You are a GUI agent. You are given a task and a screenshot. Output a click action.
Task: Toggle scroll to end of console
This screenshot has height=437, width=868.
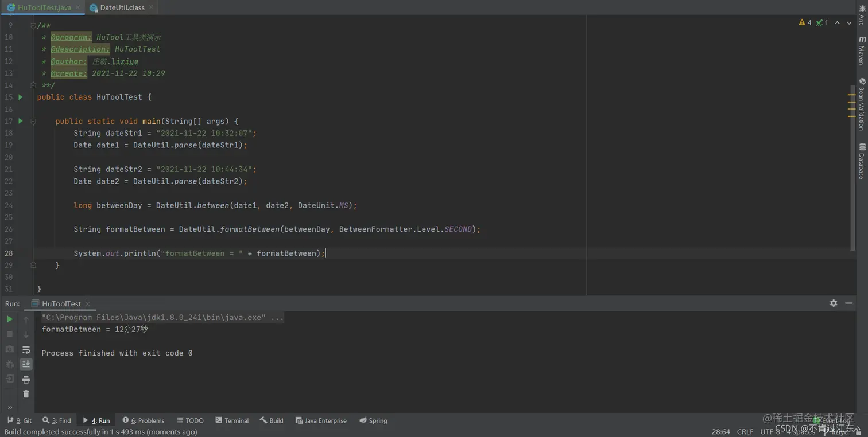[x=26, y=364]
